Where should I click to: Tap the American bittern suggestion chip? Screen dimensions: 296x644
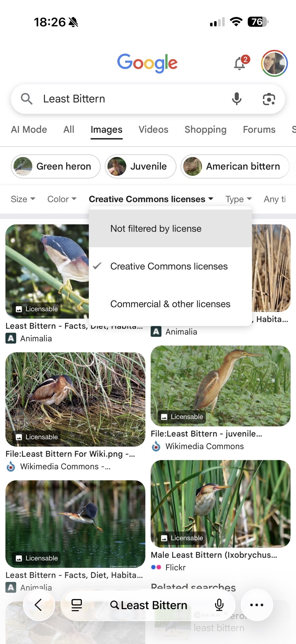(x=235, y=166)
